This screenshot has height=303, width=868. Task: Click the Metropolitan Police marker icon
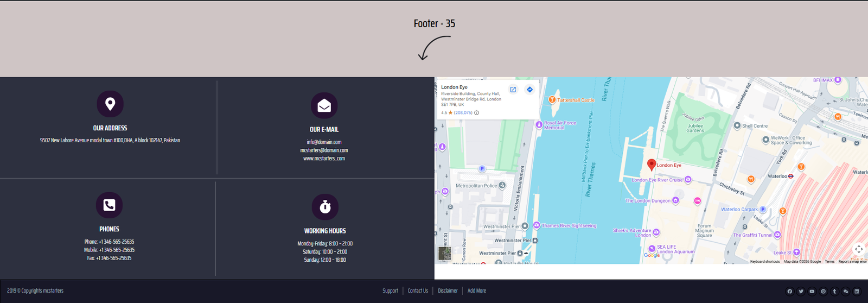coord(502,186)
